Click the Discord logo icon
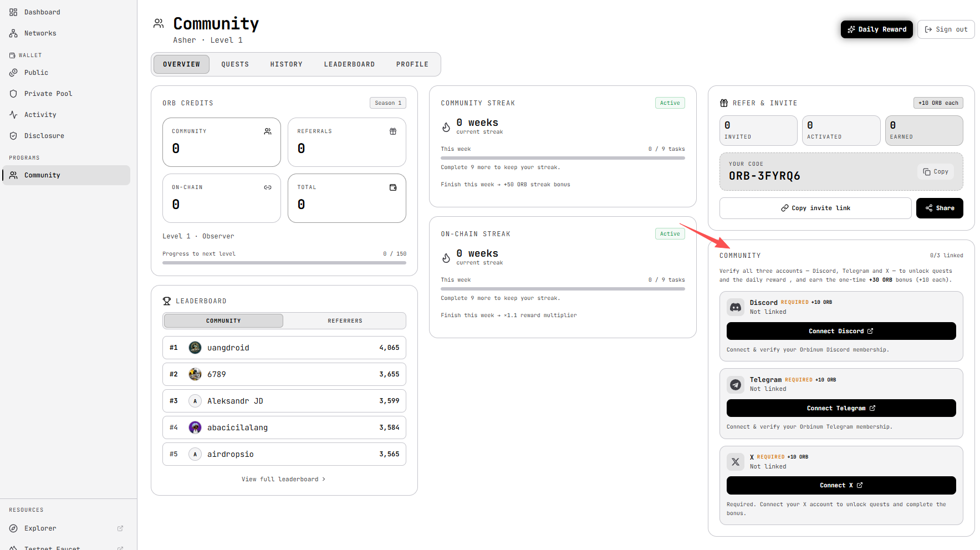 pyautogui.click(x=736, y=307)
